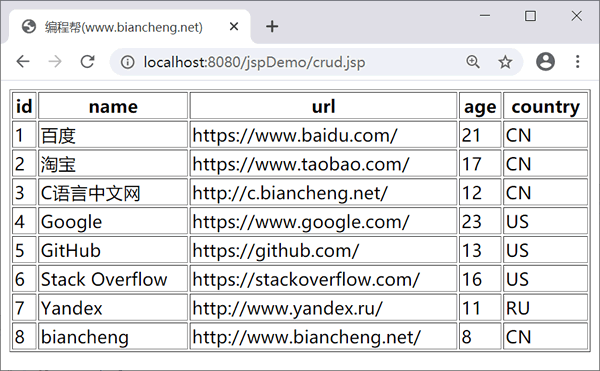Click the age cell '17'
600x371 pixels.
click(x=480, y=163)
